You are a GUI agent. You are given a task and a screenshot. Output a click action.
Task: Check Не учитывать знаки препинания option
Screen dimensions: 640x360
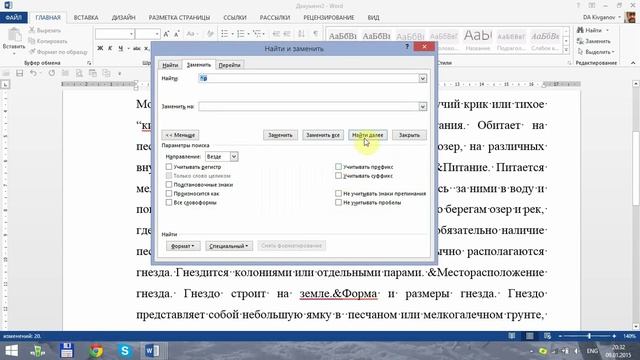coord(338,193)
